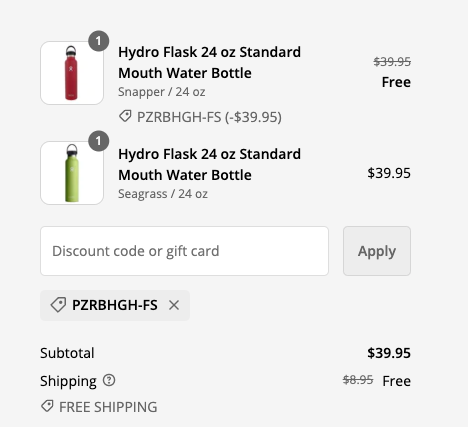Click tag icon next to FREE SHIPPING

click(47, 406)
